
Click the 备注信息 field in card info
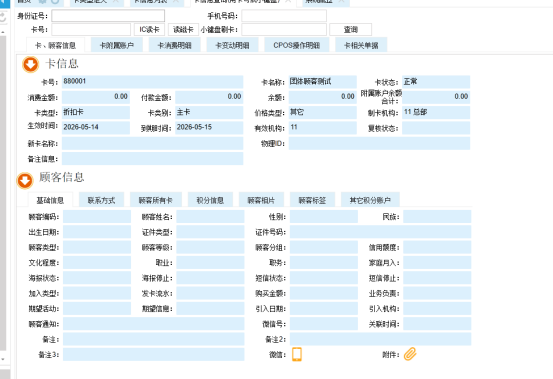click(152, 158)
